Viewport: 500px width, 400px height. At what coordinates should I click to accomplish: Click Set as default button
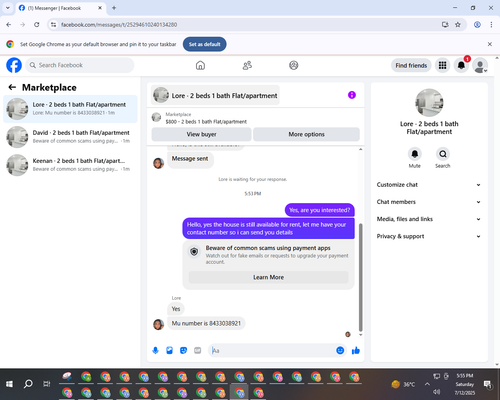coord(205,44)
